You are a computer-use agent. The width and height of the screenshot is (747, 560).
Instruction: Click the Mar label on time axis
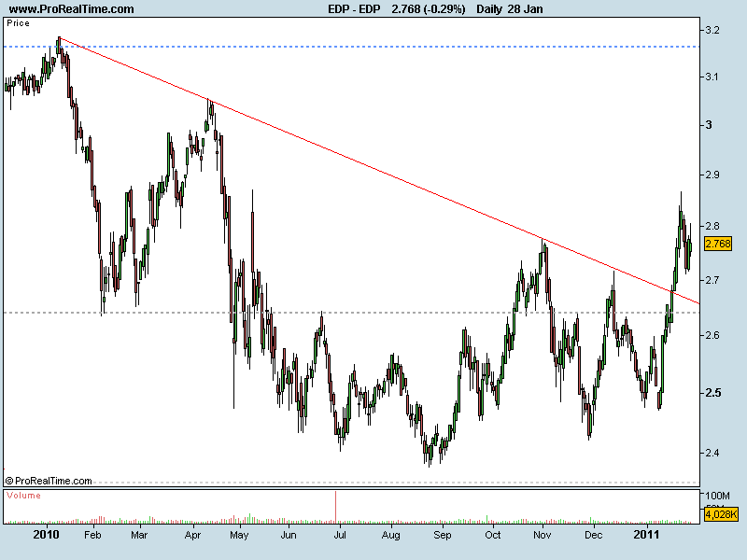[139, 535]
